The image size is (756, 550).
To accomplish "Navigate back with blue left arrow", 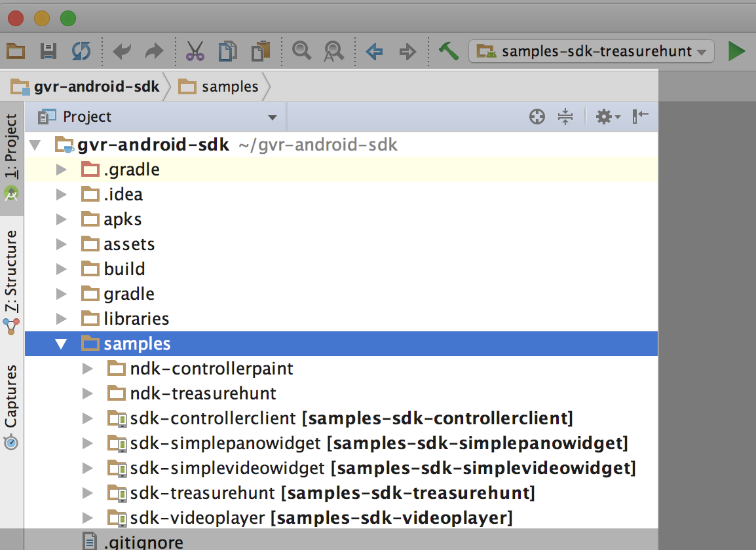I will pyautogui.click(x=374, y=51).
